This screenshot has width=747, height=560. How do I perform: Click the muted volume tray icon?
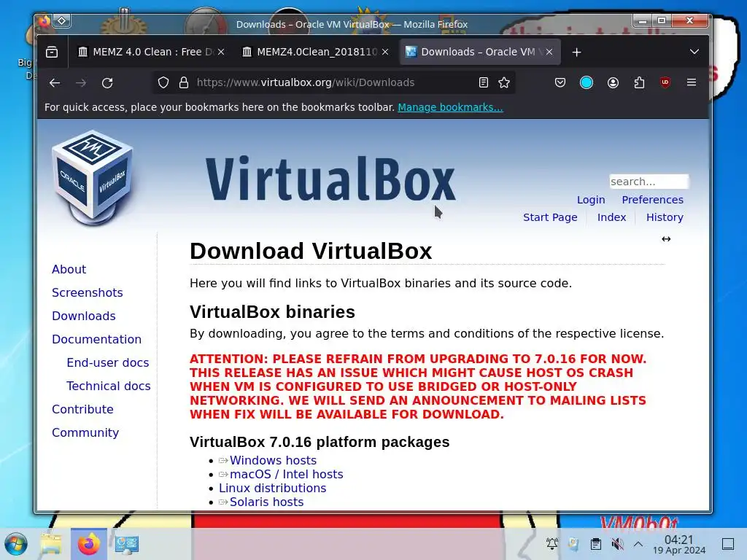click(x=617, y=544)
